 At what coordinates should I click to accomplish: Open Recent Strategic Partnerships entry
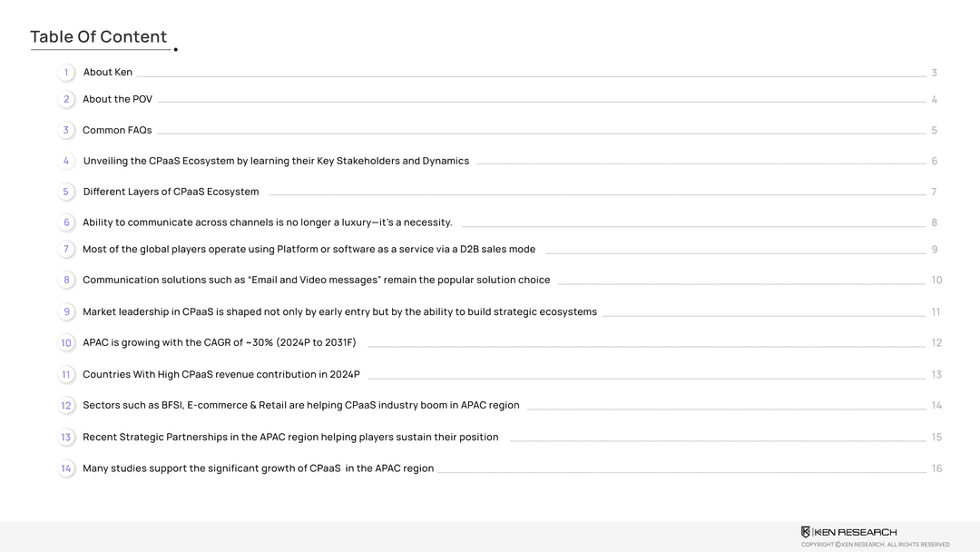click(290, 438)
